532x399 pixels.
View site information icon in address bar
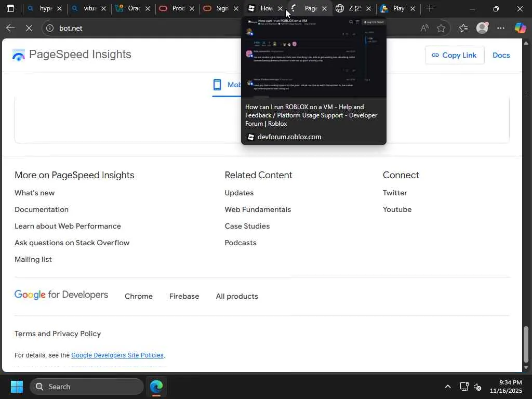pos(50,28)
